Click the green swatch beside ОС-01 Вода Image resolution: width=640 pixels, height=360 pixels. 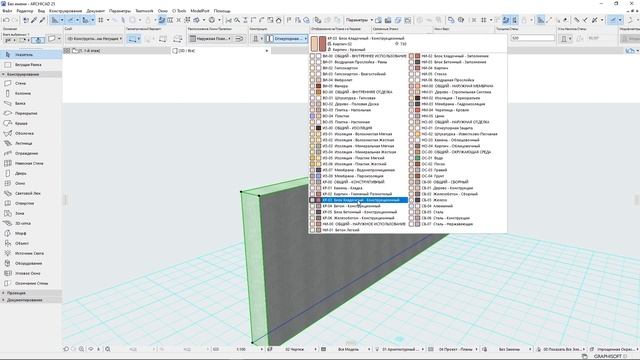point(418,158)
